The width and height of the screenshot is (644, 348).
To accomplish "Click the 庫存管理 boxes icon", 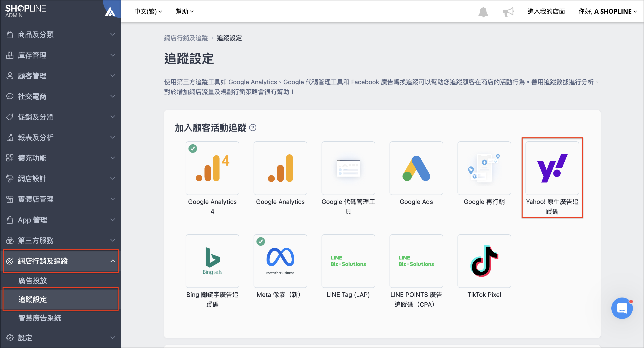I will 10,55.
